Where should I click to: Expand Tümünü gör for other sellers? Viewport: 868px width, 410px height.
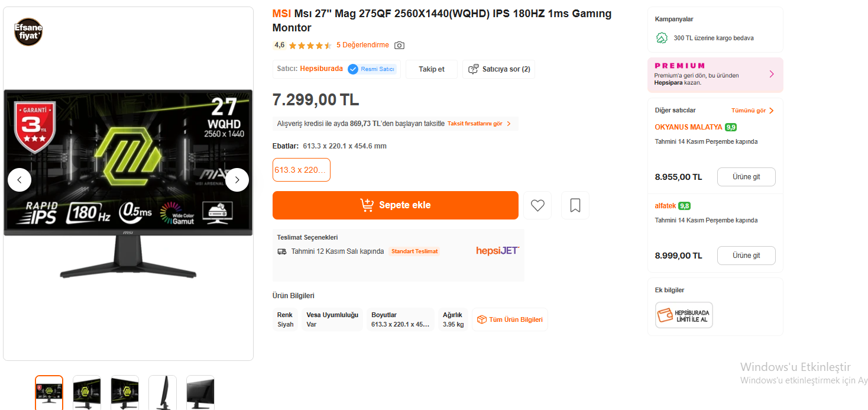(x=752, y=111)
